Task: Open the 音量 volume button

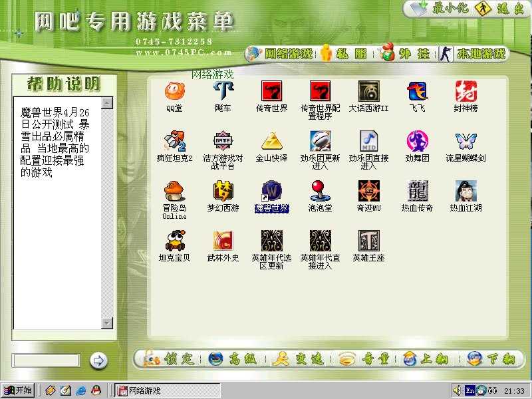Action: 363,359
